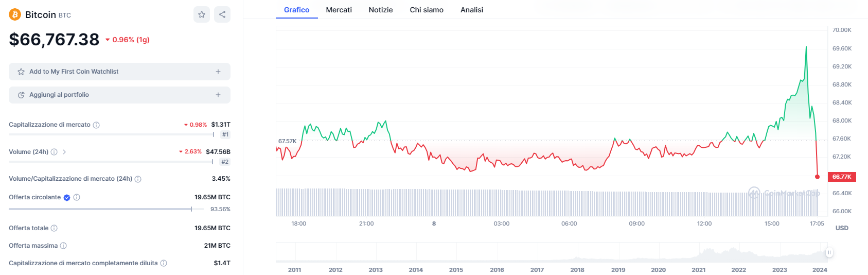The width and height of the screenshot is (868, 275).
Task: Expand portfolio options with plus icon
Action: click(x=218, y=95)
